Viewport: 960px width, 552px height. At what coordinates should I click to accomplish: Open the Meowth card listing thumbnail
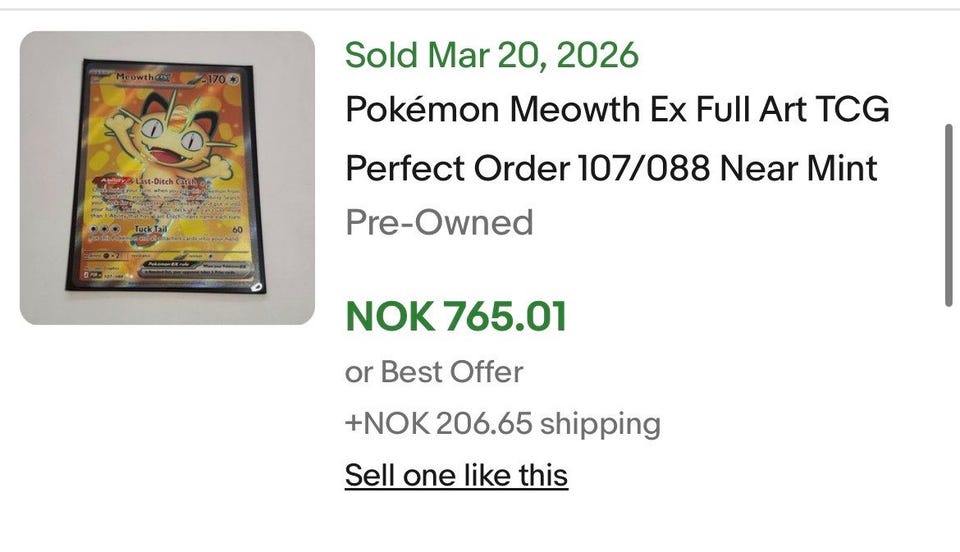[167, 178]
